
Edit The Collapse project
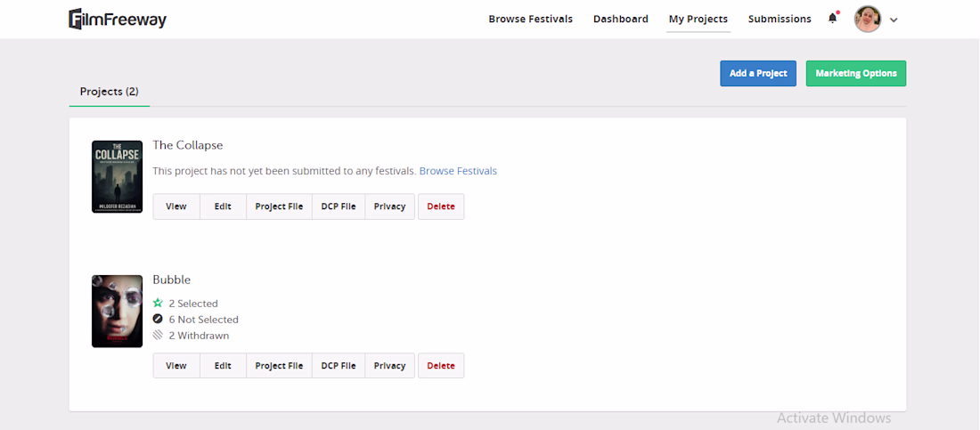pos(223,207)
